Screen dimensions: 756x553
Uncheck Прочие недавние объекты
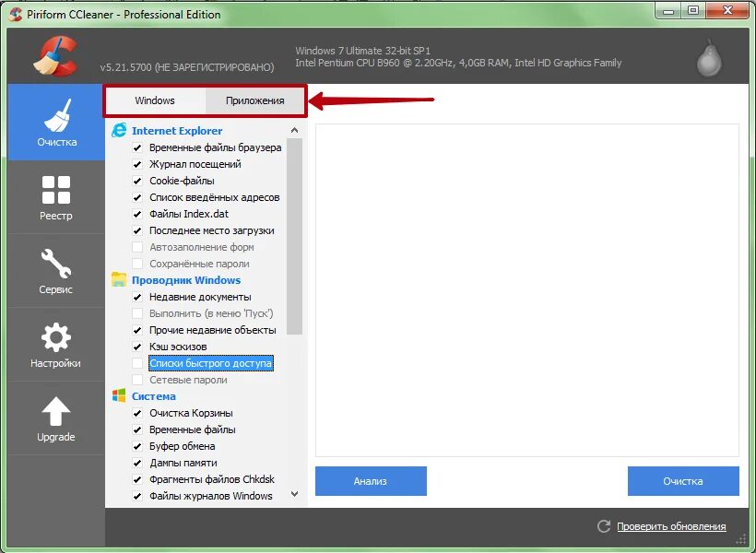[137, 330]
